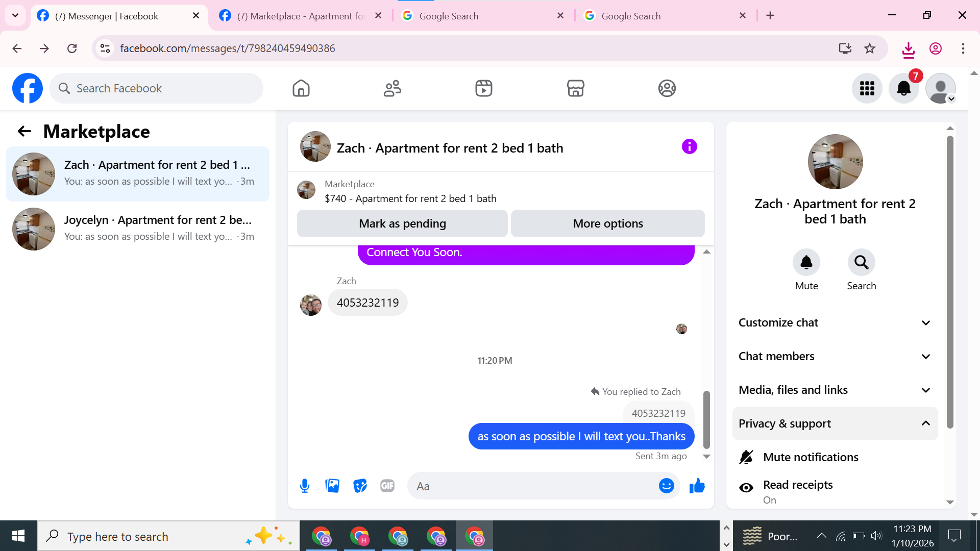Viewport: 980px width, 551px height.
Task: Mute this chat with the bell button
Action: [x=806, y=263]
